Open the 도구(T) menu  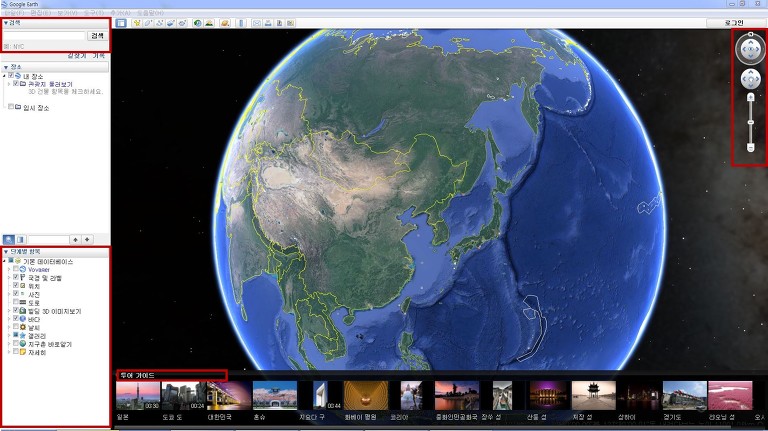click(94, 13)
